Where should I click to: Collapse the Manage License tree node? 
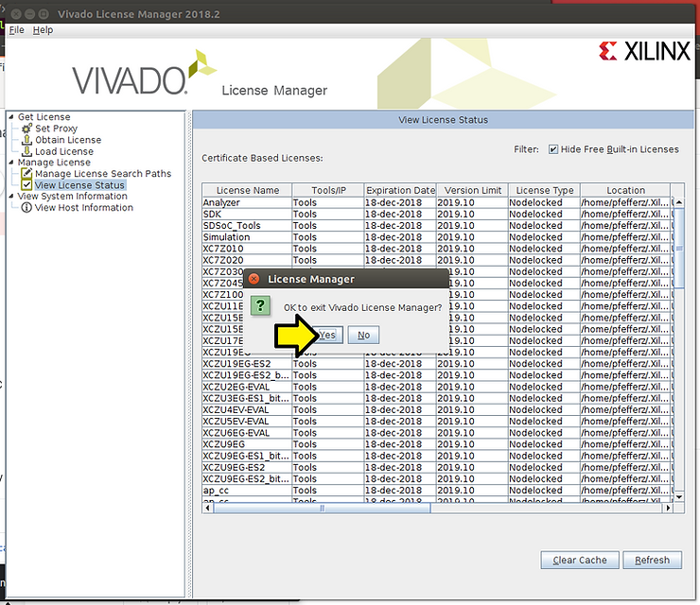(11, 163)
